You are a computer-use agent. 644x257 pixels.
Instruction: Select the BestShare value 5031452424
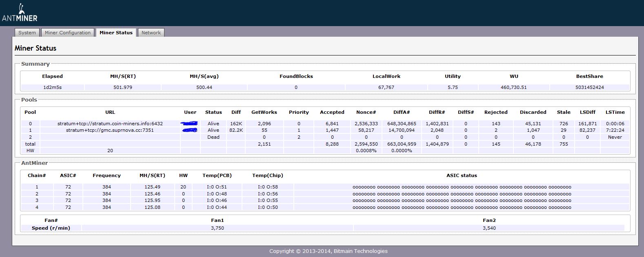tap(589, 87)
